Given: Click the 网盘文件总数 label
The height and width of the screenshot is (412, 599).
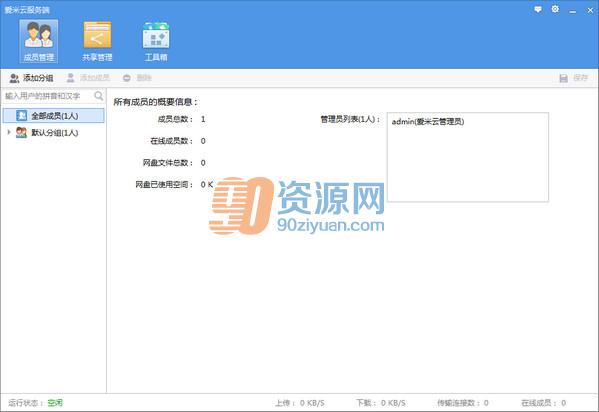Looking at the screenshot, I should (168, 163).
